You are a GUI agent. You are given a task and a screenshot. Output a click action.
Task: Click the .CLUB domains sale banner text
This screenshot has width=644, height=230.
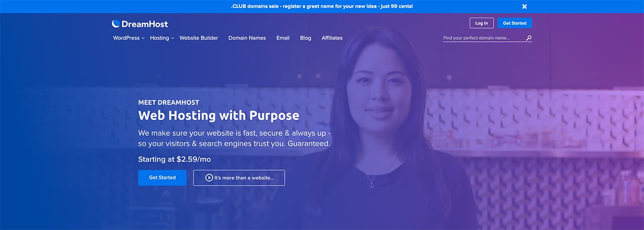coord(322,7)
